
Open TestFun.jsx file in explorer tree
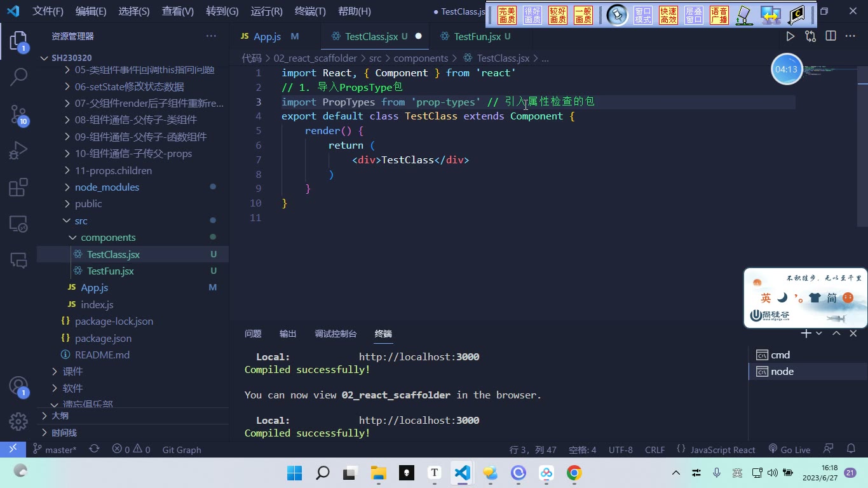point(111,271)
